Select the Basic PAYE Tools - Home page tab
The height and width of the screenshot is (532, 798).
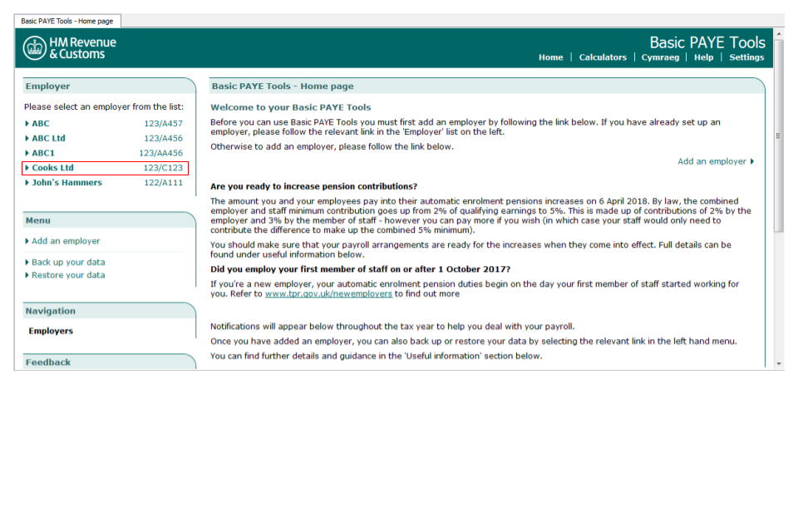[x=67, y=21]
